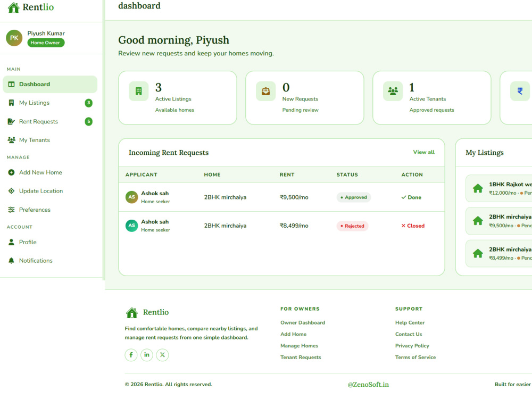The height and width of the screenshot is (399, 532).
Task: Click the Rejected status pill
Action: 352,226
